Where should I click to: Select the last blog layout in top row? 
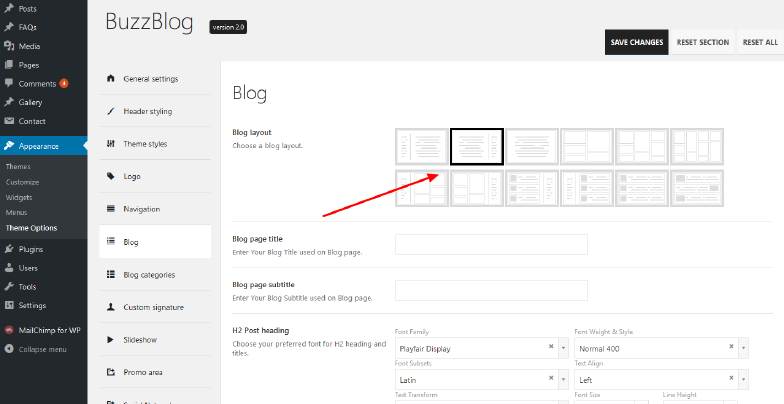[x=696, y=146]
